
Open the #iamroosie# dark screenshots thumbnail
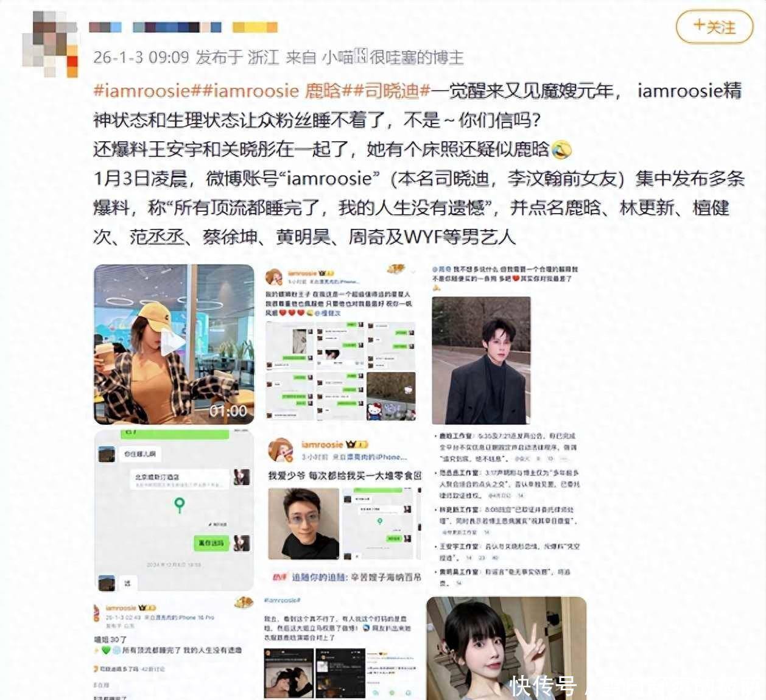point(341,648)
